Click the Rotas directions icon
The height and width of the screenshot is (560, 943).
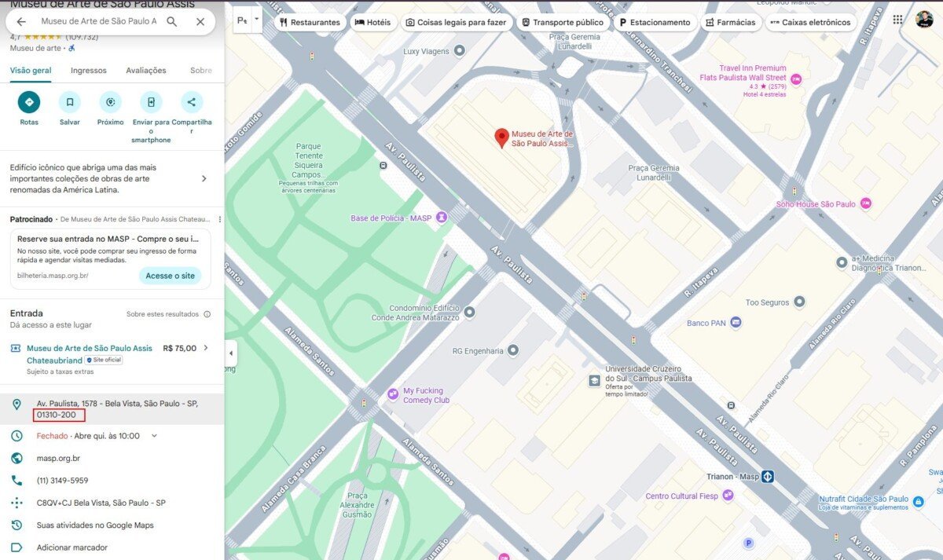(x=29, y=102)
